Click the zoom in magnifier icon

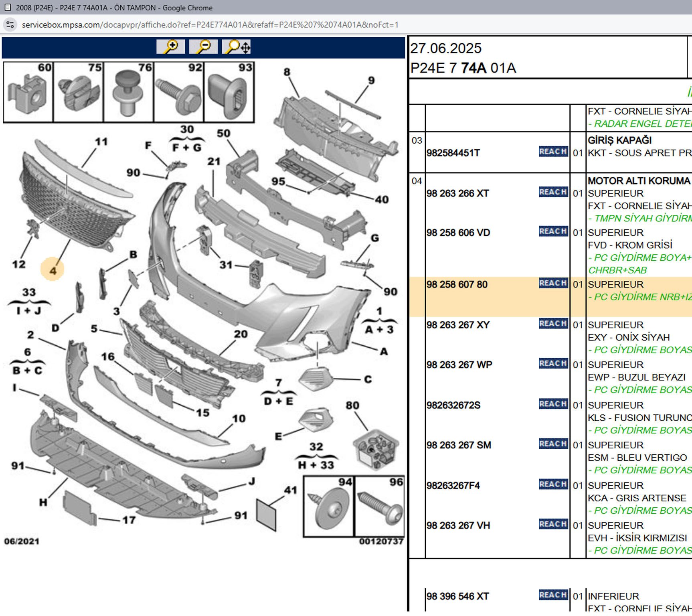point(170,47)
